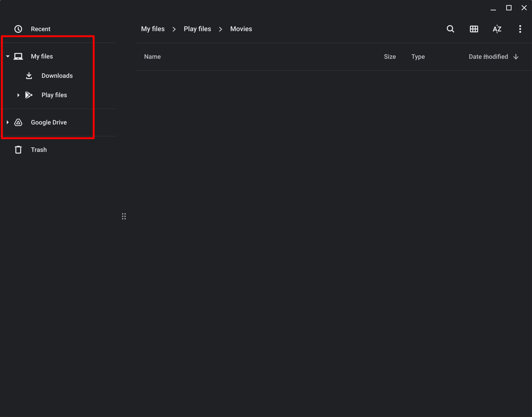Switch to thumbnail grid view
The image size is (532, 417).
pos(474,29)
